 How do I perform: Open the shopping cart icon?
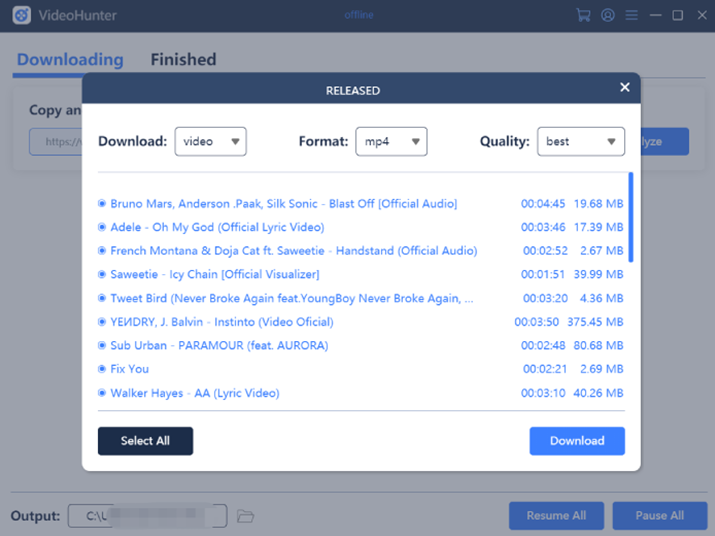point(583,15)
